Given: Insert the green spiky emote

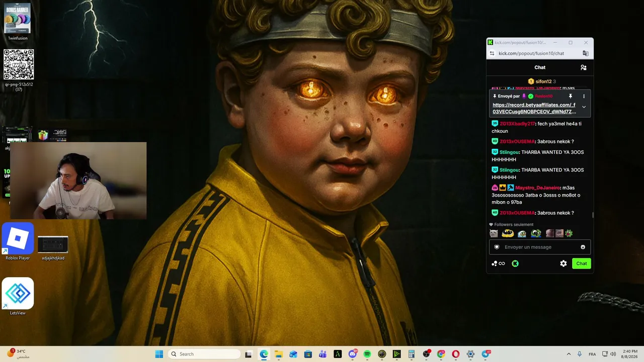Looking at the screenshot, I should 569,233.
